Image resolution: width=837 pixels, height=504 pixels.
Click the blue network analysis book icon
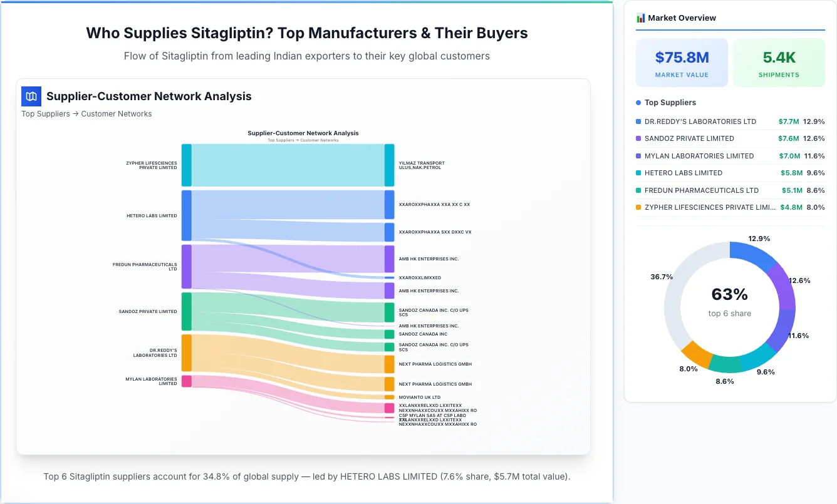(31, 96)
